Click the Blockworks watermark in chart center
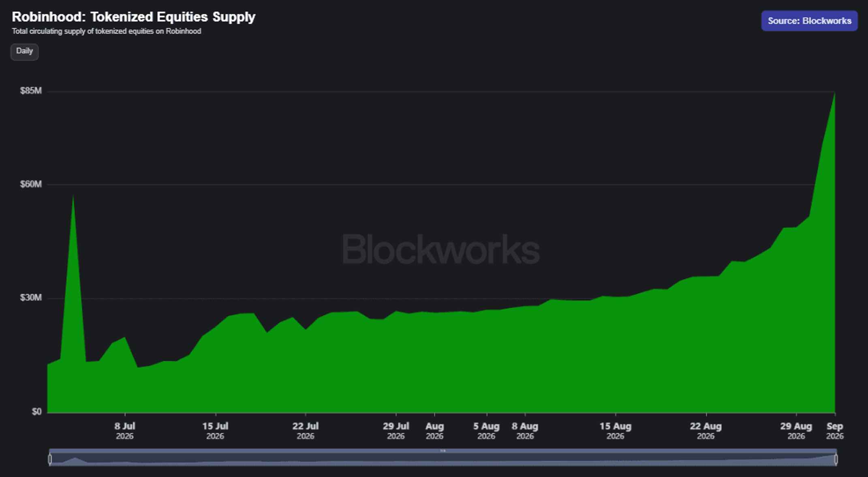This screenshot has width=868, height=477. pyautogui.click(x=441, y=249)
